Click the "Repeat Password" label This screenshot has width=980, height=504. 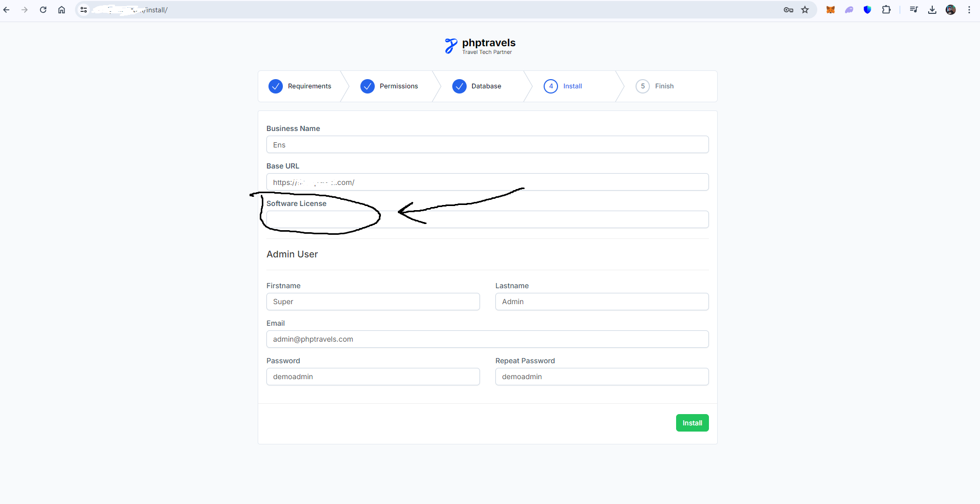point(525,361)
